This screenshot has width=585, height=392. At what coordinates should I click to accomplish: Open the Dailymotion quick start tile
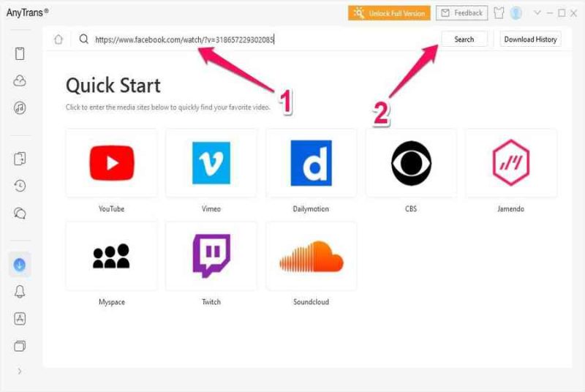coord(312,163)
